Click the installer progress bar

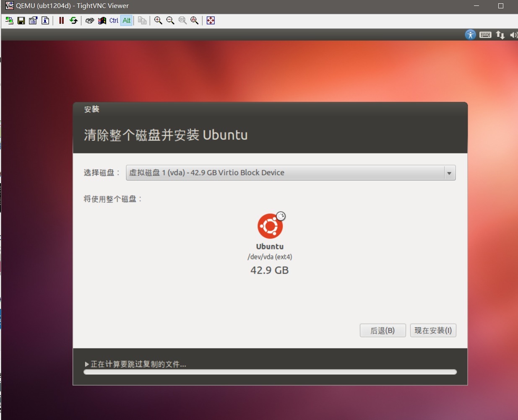coord(270,372)
